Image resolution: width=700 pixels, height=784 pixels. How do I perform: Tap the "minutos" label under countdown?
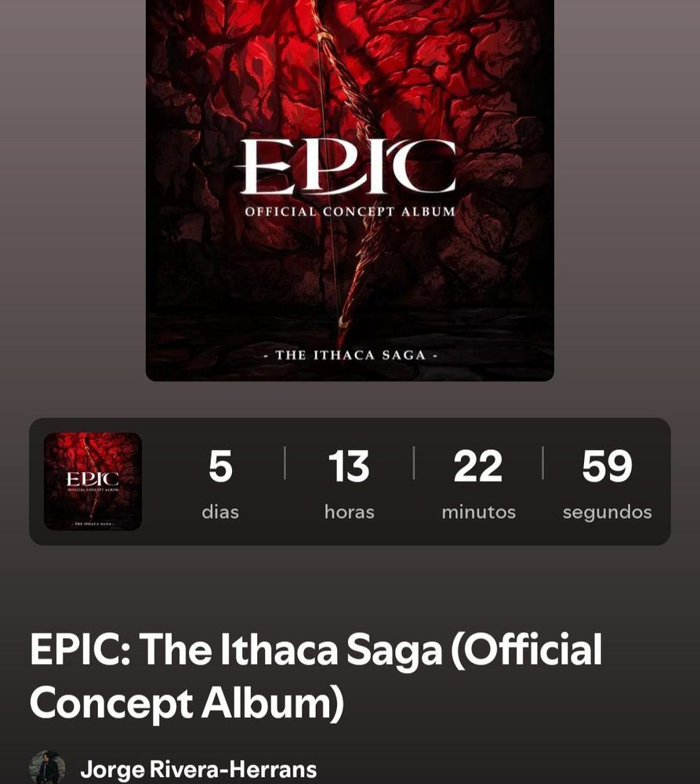tap(478, 512)
